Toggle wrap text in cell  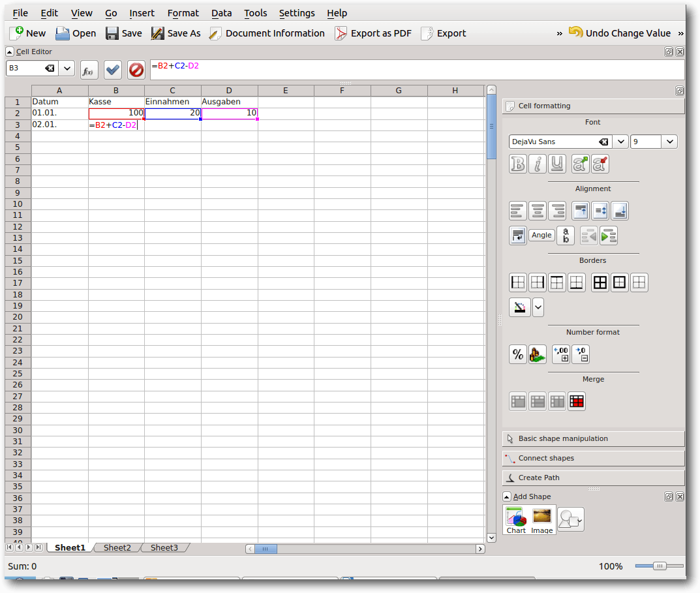pos(518,236)
